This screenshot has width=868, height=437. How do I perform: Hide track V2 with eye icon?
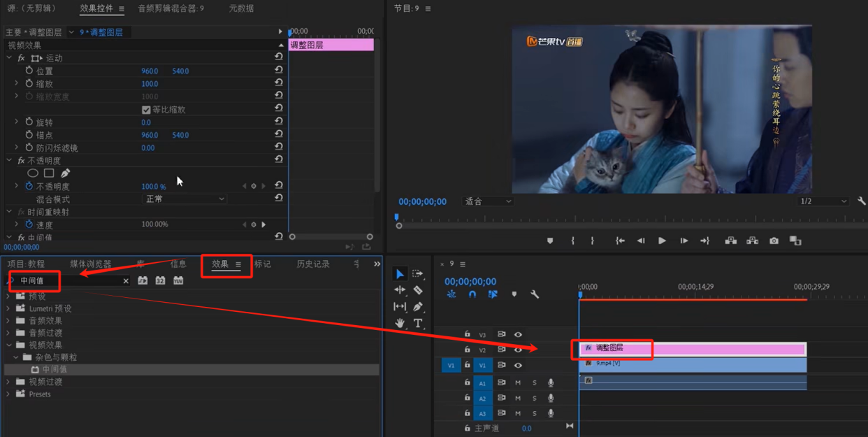click(x=518, y=350)
